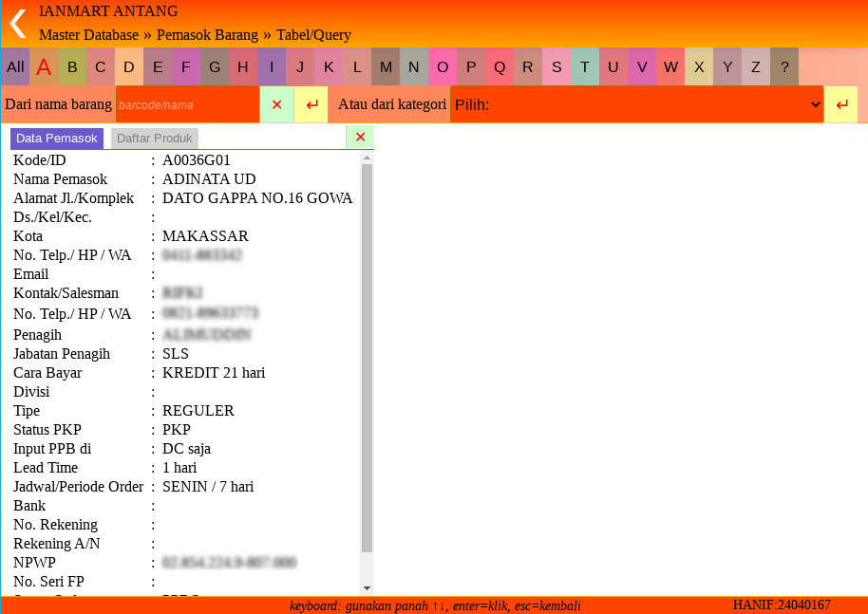The width and height of the screenshot is (868, 614).
Task: Select the Data Pemasok tab
Action: (57, 139)
